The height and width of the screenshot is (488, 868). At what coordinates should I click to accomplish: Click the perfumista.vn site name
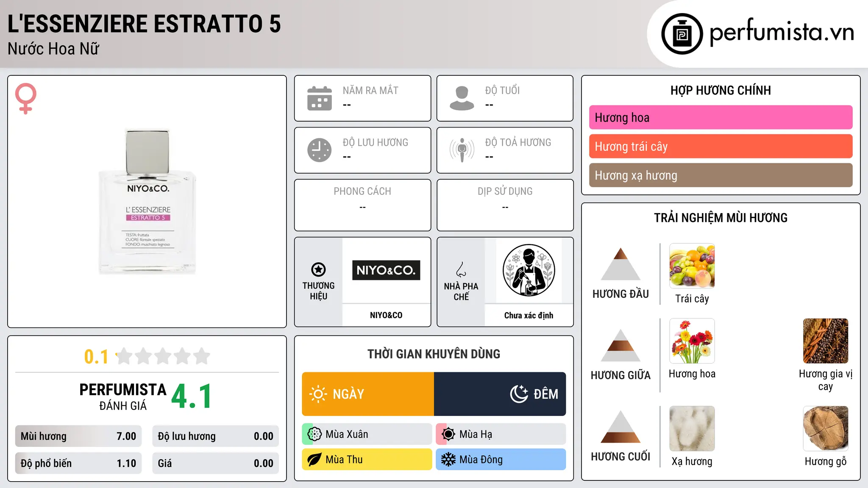[782, 32]
